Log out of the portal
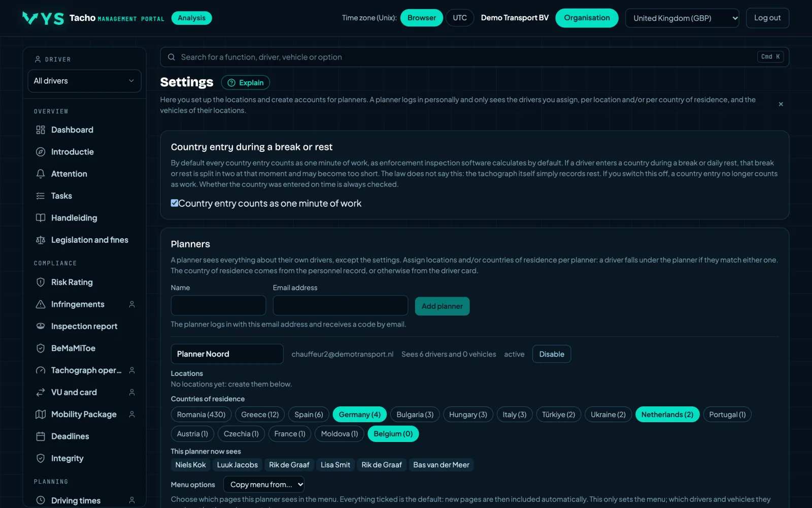This screenshot has height=508, width=812. point(767,18)
